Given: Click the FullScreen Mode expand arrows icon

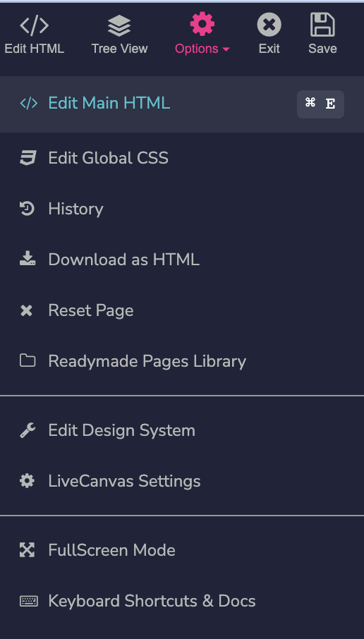Looking at the screenshot, I should coord(28,549).
